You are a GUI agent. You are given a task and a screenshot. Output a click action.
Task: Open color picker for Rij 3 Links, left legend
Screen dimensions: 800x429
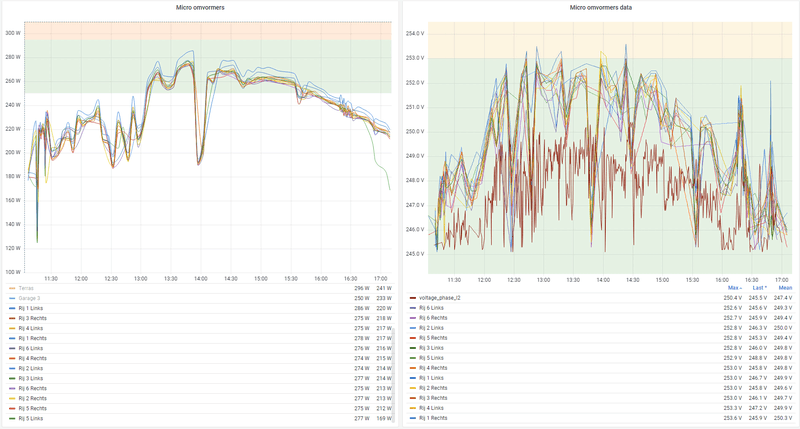(12, 378)
